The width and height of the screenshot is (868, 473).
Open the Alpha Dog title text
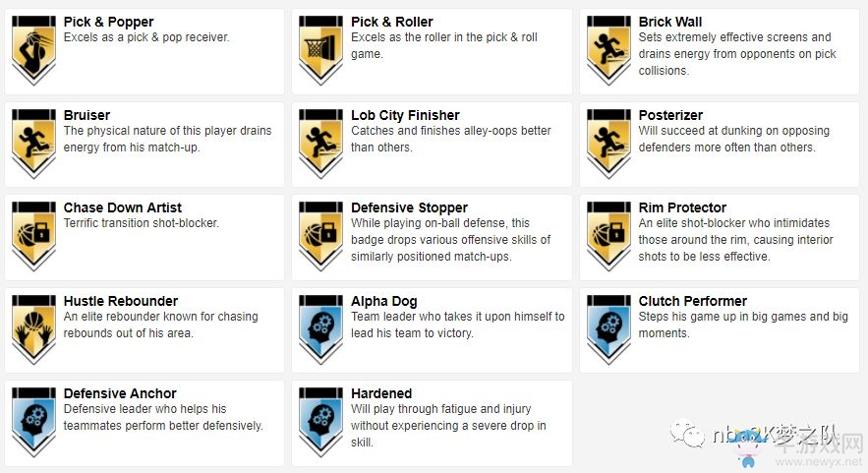point(384,301)
